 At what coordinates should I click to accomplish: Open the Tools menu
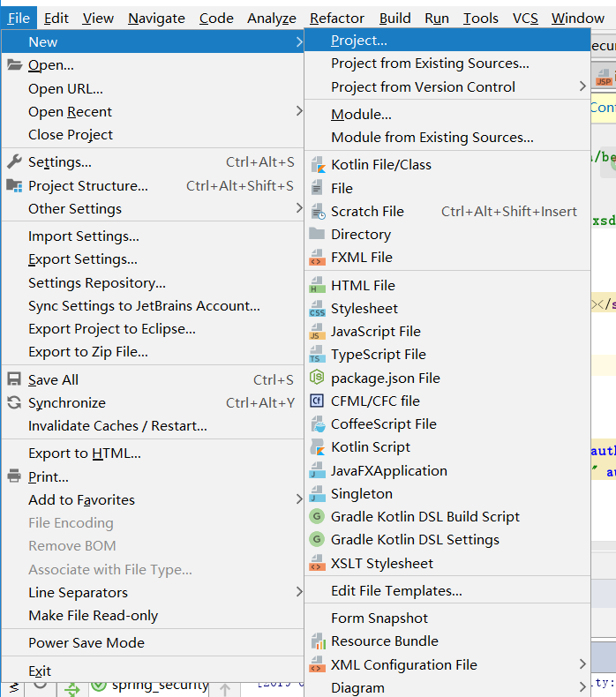click(x=481, y=19)
